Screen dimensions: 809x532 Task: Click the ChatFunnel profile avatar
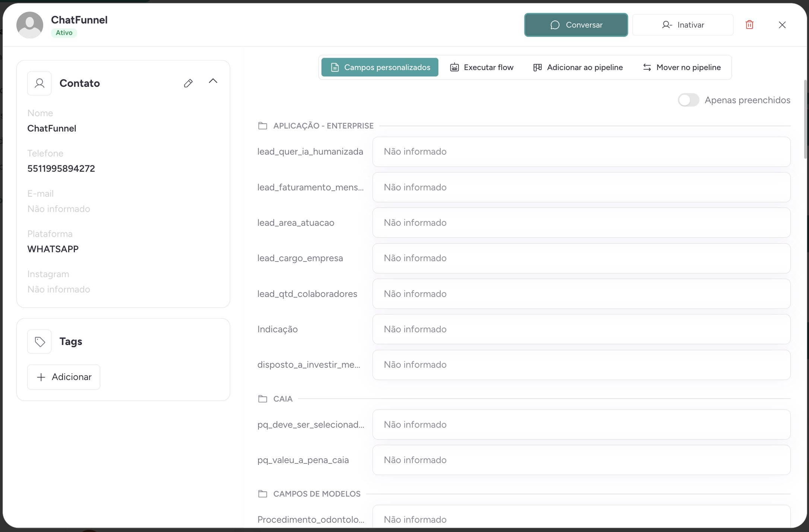pos(30,25)
